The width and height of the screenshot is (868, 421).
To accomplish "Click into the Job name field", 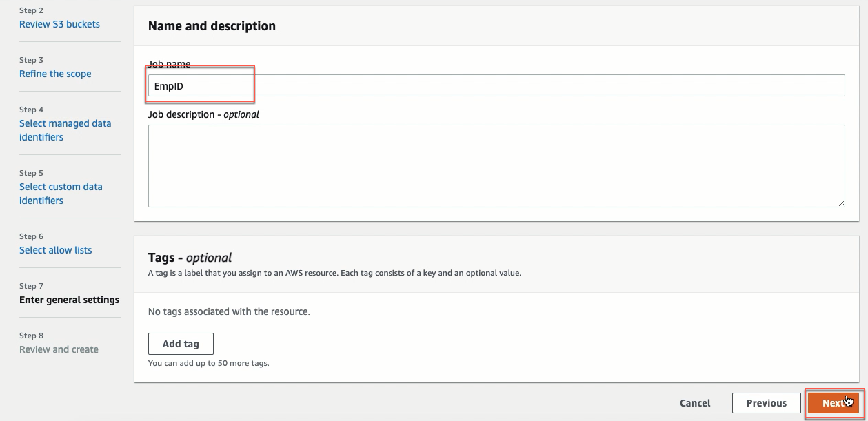I will point(496,85).
